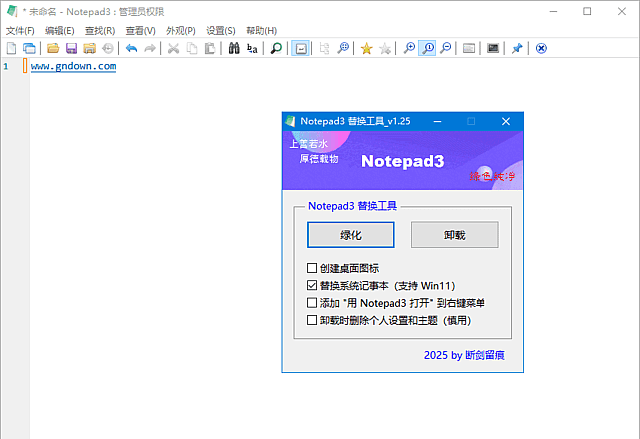Screen dimensions: 640x439
Task: Enable 添加 "用 Notepad3 打开" 到右键菜单 option
Action: click(x=312, y=303)
